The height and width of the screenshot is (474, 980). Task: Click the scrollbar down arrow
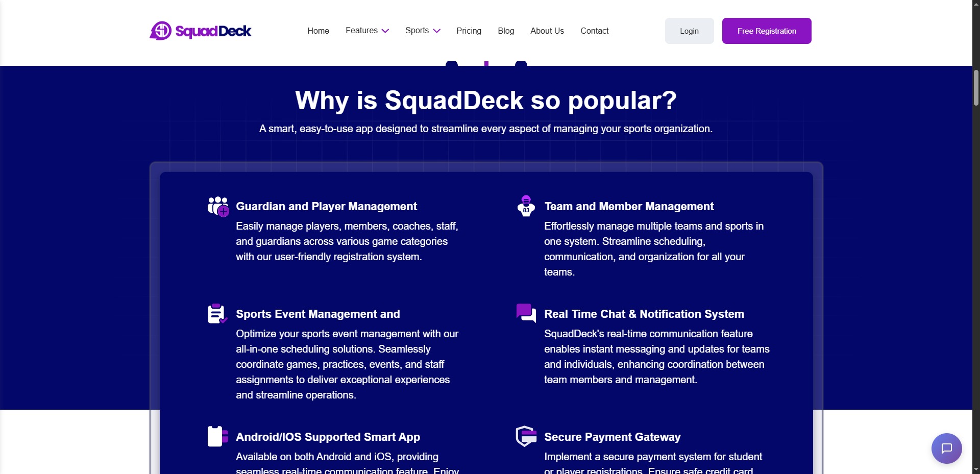click(976, 469)
